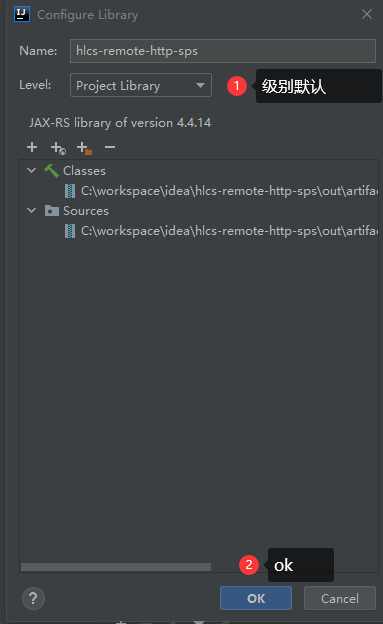Screen dimensions: 383x624
Task: Click the IntelliJ IDEA logo in title bar
Action: [21, 15]
